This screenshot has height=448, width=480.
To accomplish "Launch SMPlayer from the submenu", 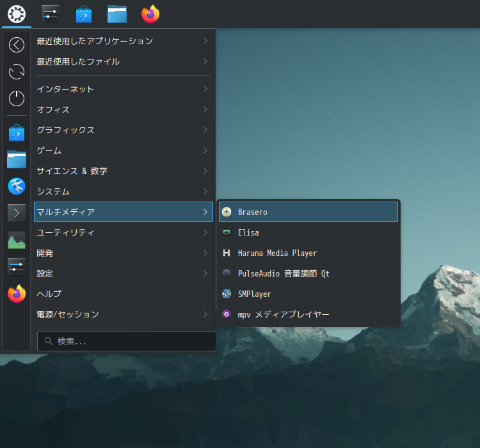I will tap(308, 294).
